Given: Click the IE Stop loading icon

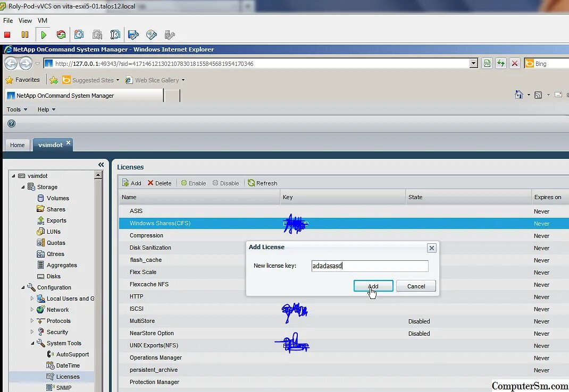Looking at the screenshot, I should [515, 63].
